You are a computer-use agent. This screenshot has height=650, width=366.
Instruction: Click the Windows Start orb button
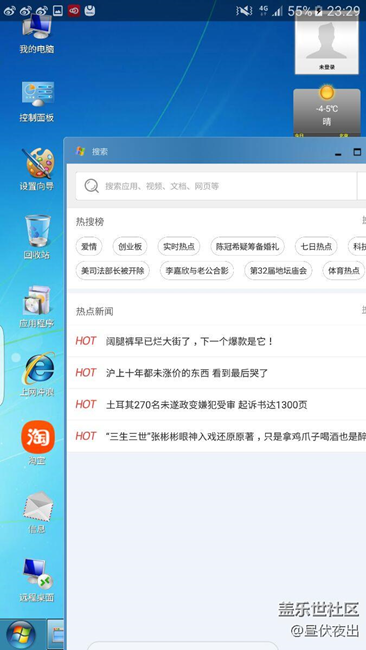click(21, 635)
